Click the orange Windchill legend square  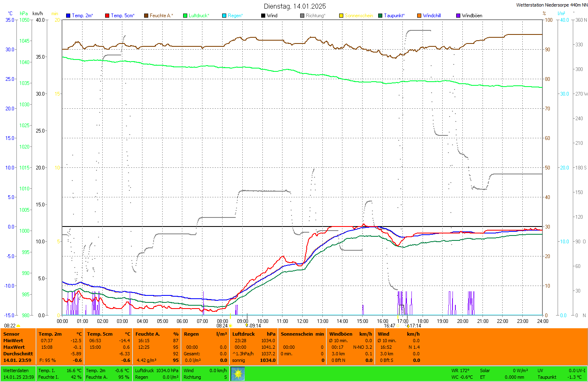coord(419,16)
